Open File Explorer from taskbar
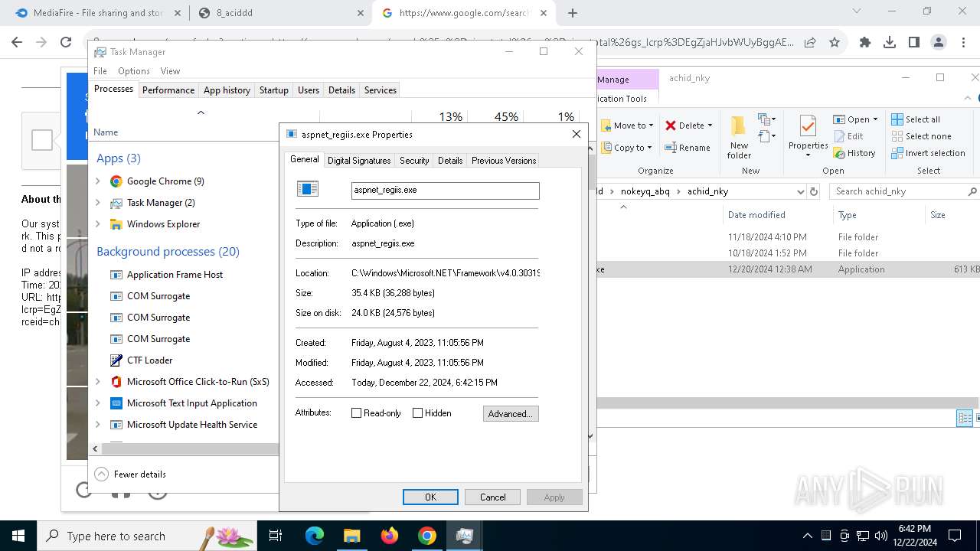The height and width of the screenshot is (551, 980). pyautogui.click(x=352, y=536)
